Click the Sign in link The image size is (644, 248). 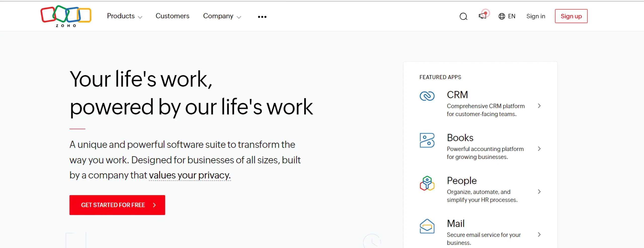coord(536,16)
